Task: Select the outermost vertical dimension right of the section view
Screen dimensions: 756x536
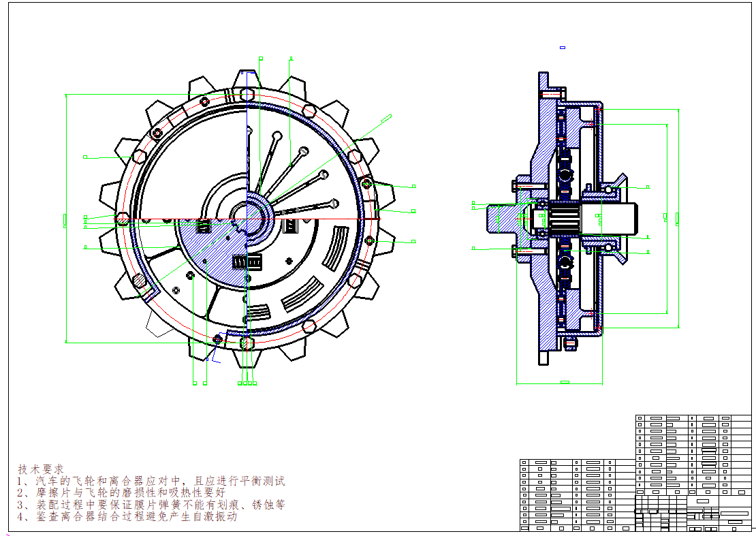Action: coord(679,218)
